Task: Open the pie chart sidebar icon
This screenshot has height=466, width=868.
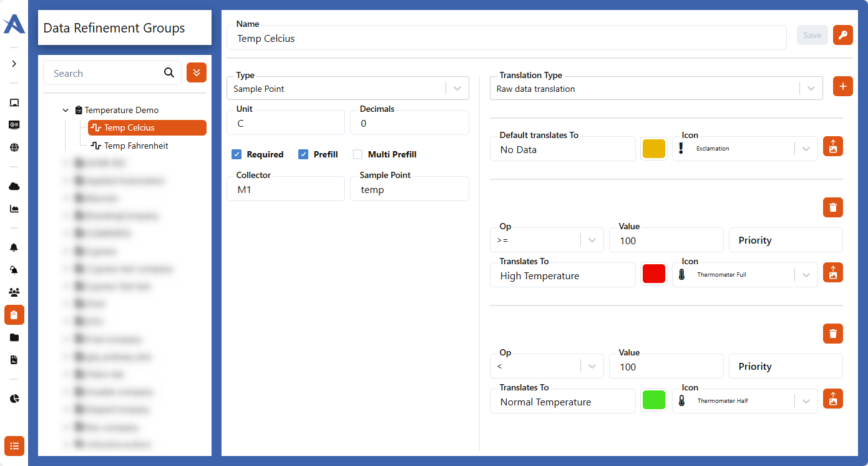Action: [14, 399]
